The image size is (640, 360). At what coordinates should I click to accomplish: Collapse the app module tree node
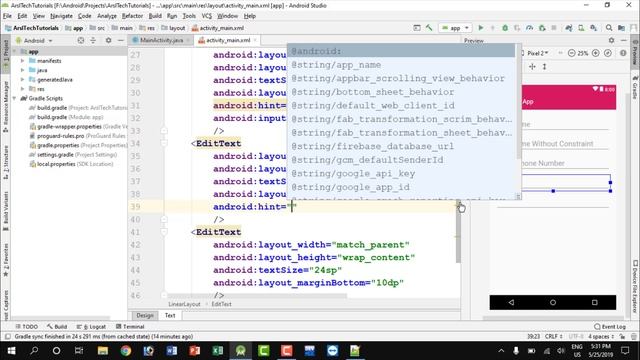click(15, 51)
